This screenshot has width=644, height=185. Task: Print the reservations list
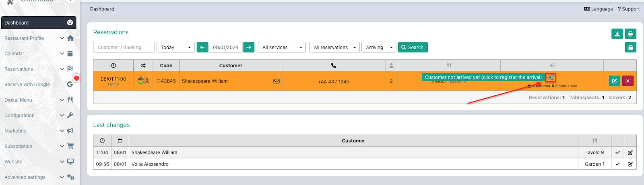tap(630, 34)
